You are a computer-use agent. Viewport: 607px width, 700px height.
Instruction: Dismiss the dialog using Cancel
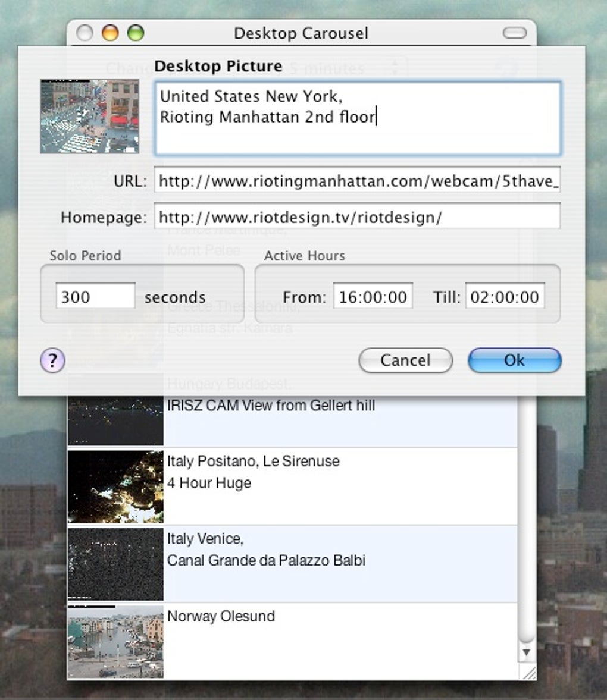point(405,360)
